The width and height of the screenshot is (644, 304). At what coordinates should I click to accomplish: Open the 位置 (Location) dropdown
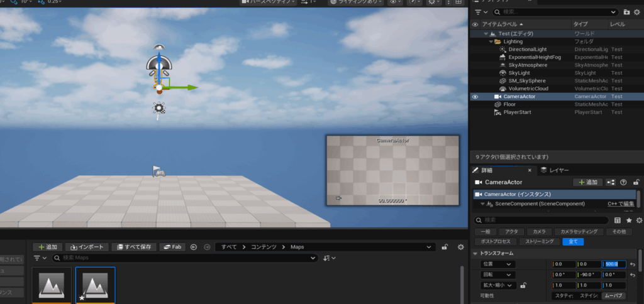(497, 264)
